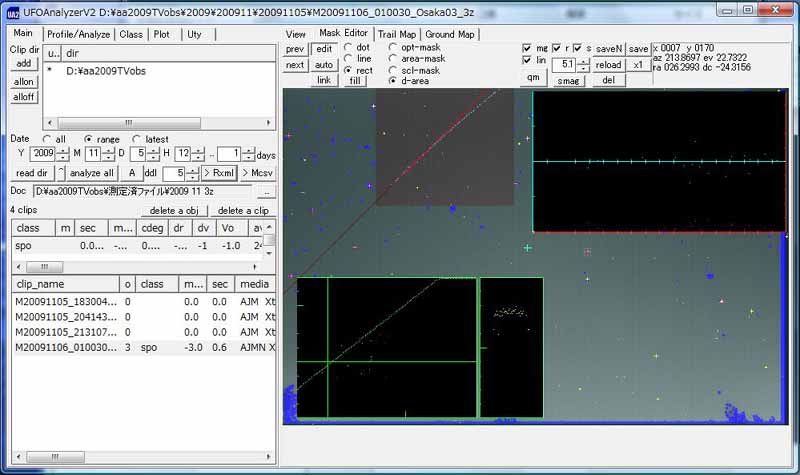The width and height of the screenshot is (800, 475).
Task: Open the Profile/Analyze tab
Action: (x=79, y=34)
